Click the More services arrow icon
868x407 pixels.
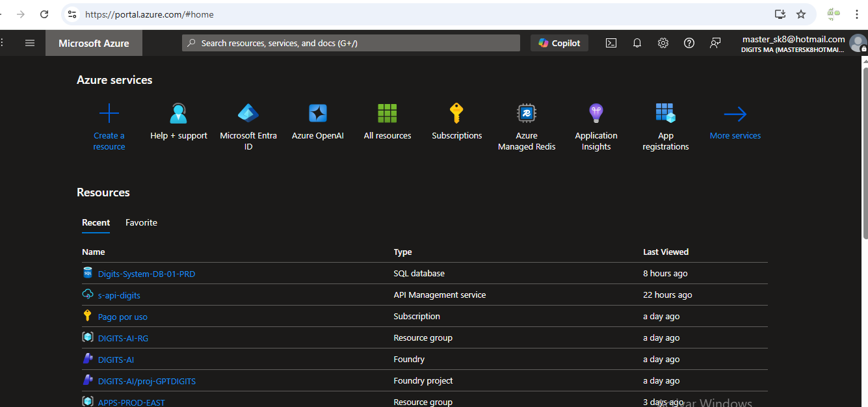[735, 114]
